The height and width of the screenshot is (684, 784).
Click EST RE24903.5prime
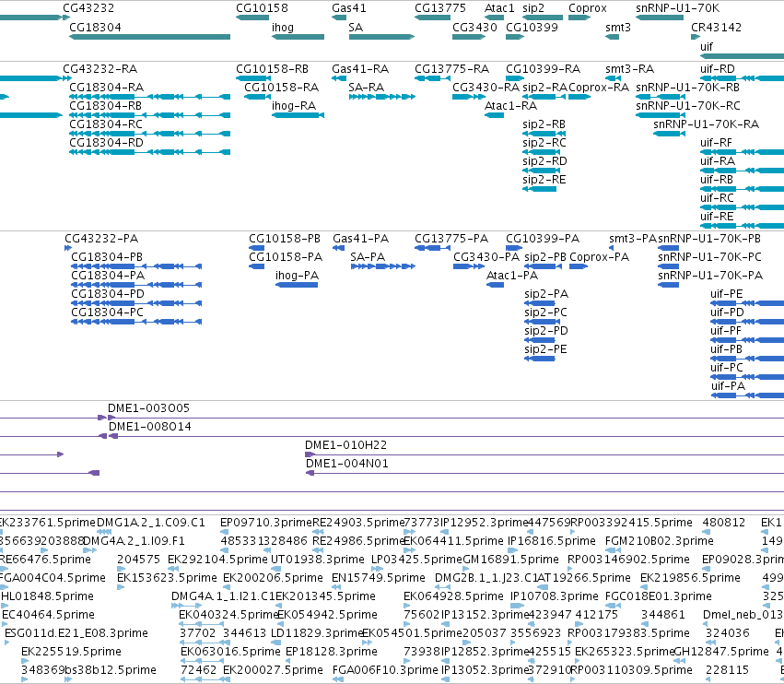tap(358, 523)
